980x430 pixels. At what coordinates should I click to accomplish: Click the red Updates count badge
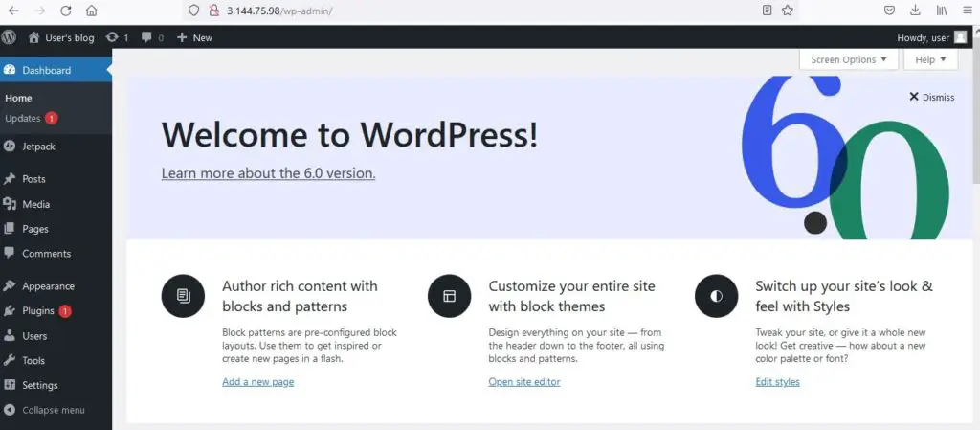pos(52,118)
